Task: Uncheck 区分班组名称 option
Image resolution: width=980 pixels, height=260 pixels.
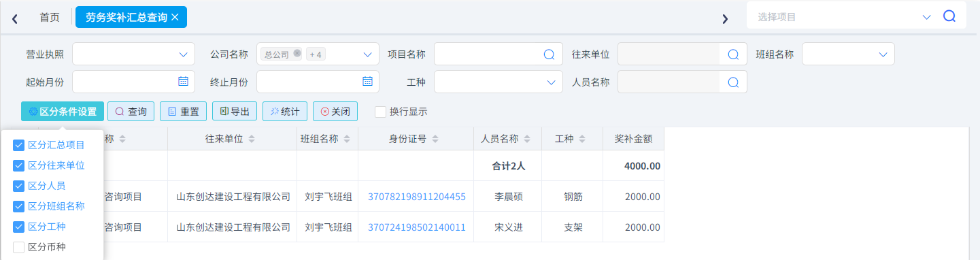Action: [x=18, y=206]
